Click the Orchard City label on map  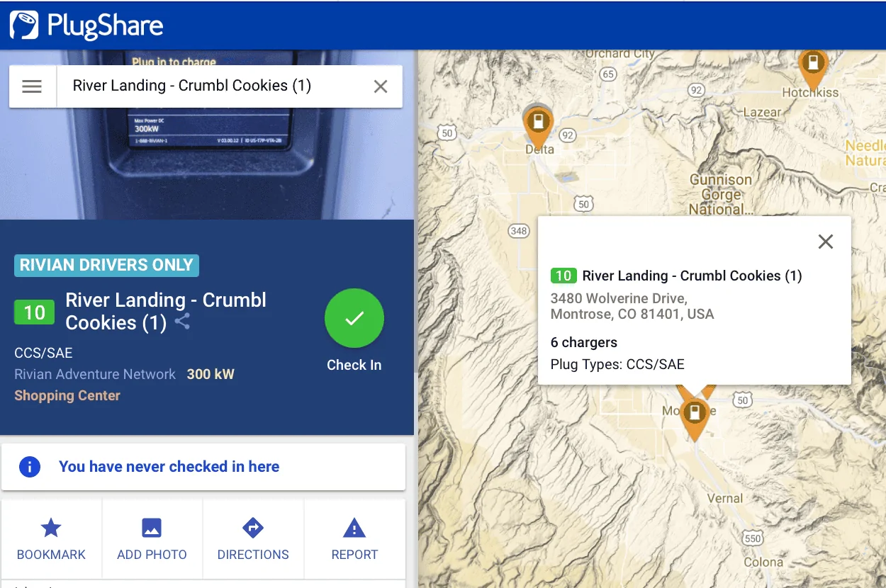point(619,54)
